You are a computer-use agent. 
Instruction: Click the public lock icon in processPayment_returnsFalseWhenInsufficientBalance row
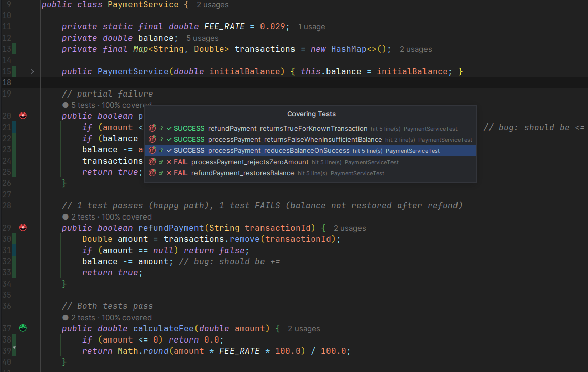[161, 140]
